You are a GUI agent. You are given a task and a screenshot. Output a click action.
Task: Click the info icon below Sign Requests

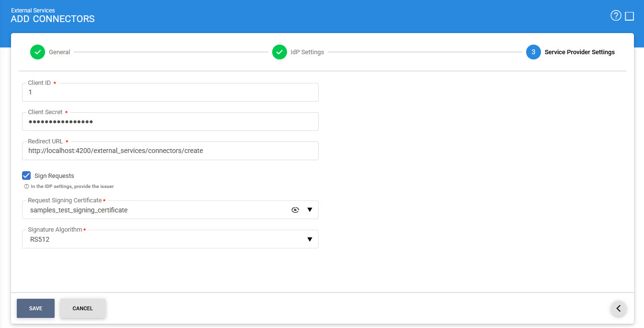click(27, 187)
